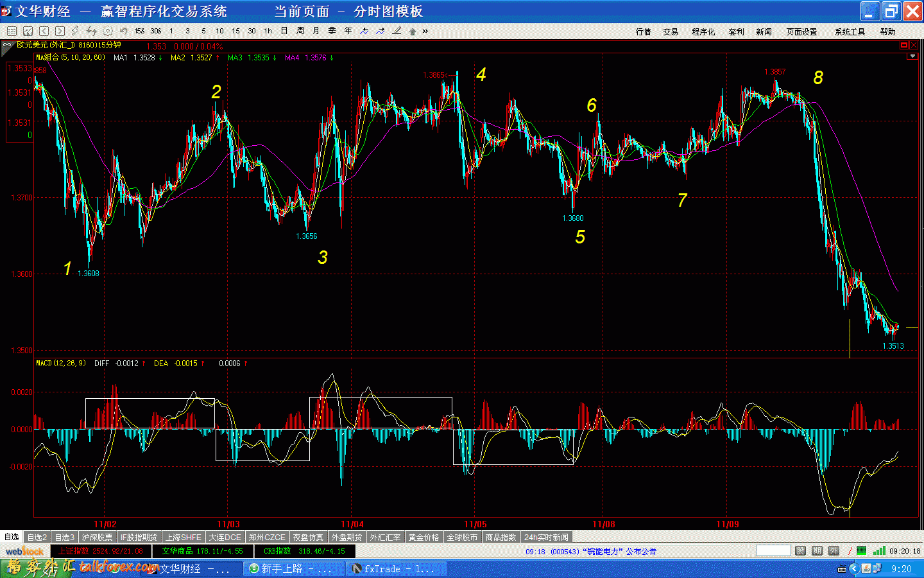The width and height of the screenshot is (924, 578).
Task: Open the 新闻 menu
Action: (x=764, y=31)
